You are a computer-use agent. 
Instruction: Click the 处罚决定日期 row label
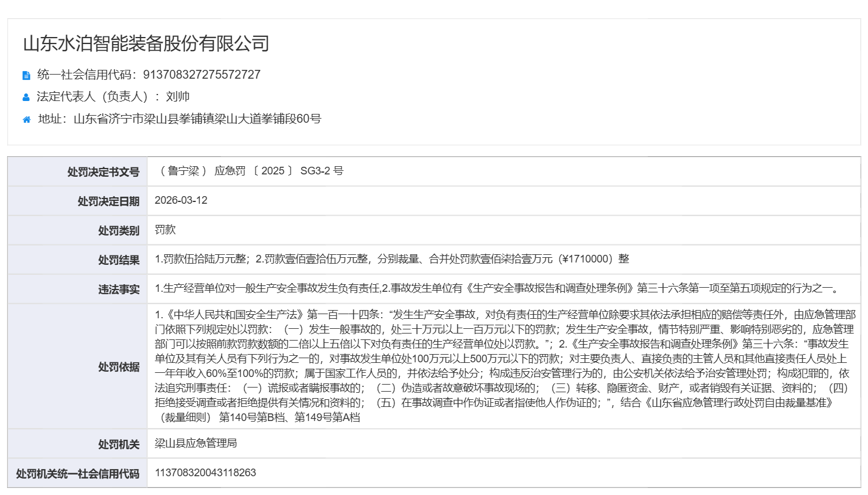109,201
